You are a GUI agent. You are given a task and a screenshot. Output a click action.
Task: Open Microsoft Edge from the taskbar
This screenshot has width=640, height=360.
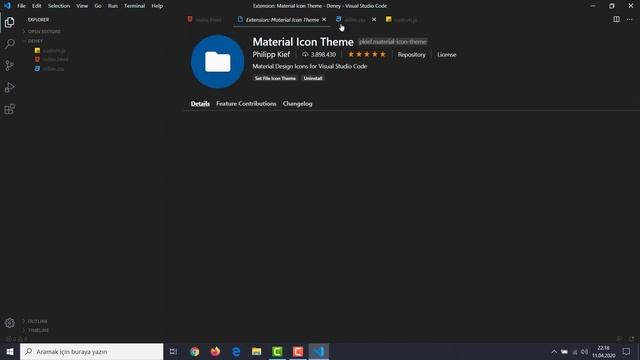236,351
